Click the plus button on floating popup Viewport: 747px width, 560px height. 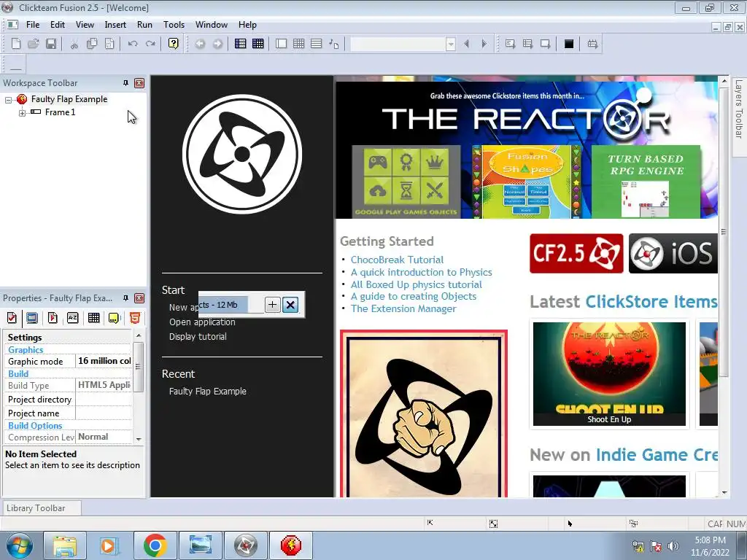point(272,304)
